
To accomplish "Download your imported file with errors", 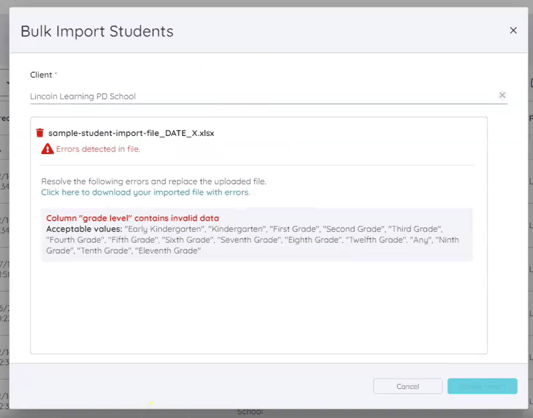I will pos(145,192).
